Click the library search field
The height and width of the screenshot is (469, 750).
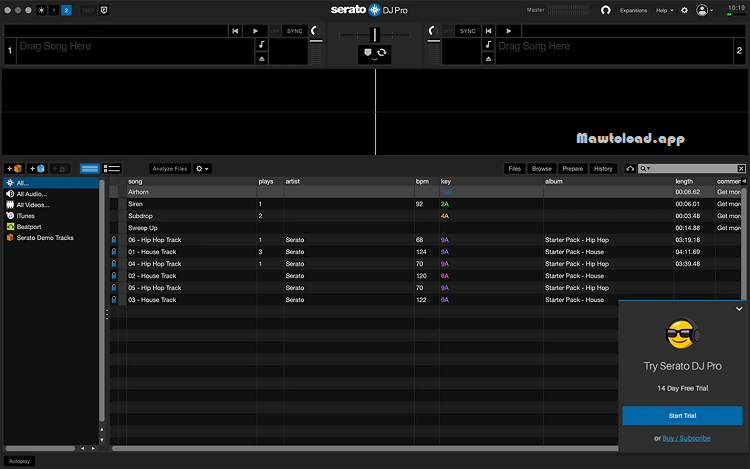pos(692,168)
